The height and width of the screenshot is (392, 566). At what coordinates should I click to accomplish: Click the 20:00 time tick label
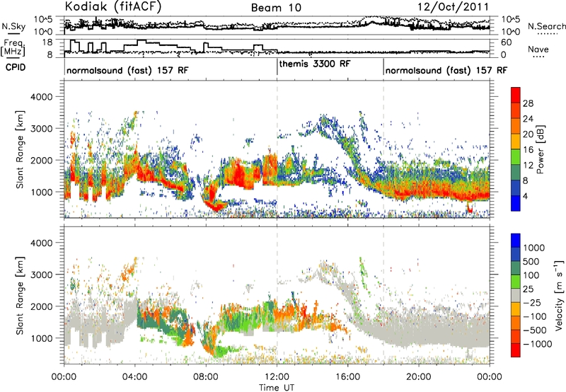click(419, 377)
